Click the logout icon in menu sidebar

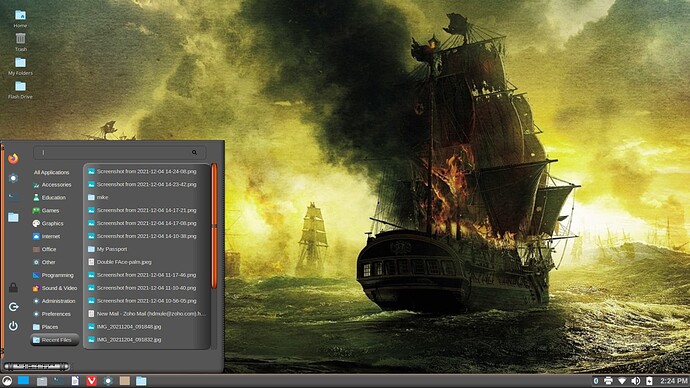coord(13,307)
